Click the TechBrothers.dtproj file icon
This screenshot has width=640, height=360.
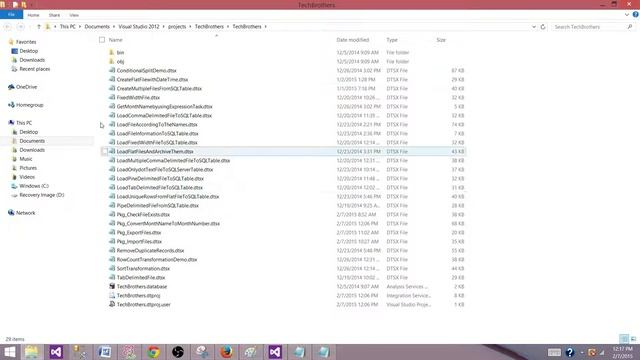point(112,295)
